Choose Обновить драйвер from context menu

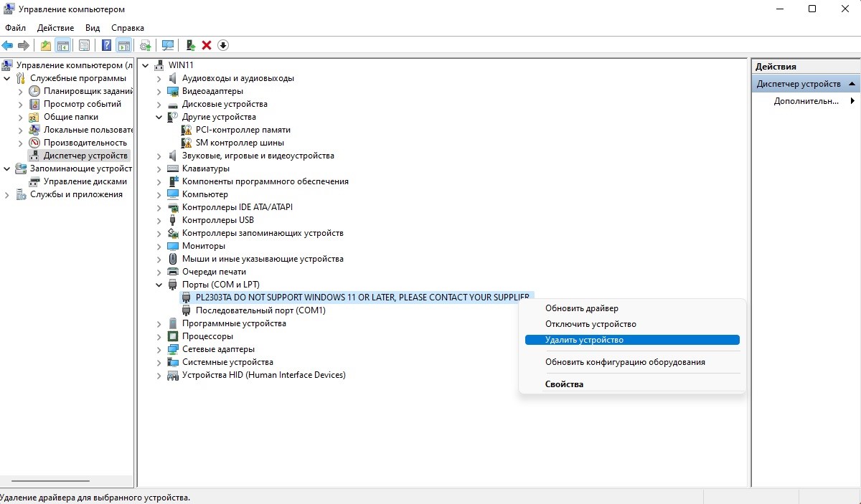(x=581, y=308)
